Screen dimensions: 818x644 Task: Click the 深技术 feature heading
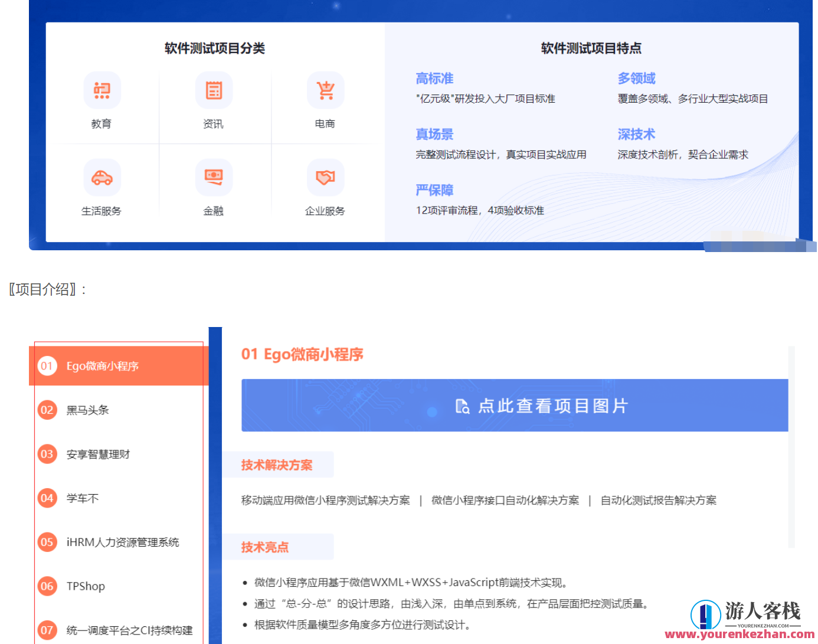click(636, 134)
